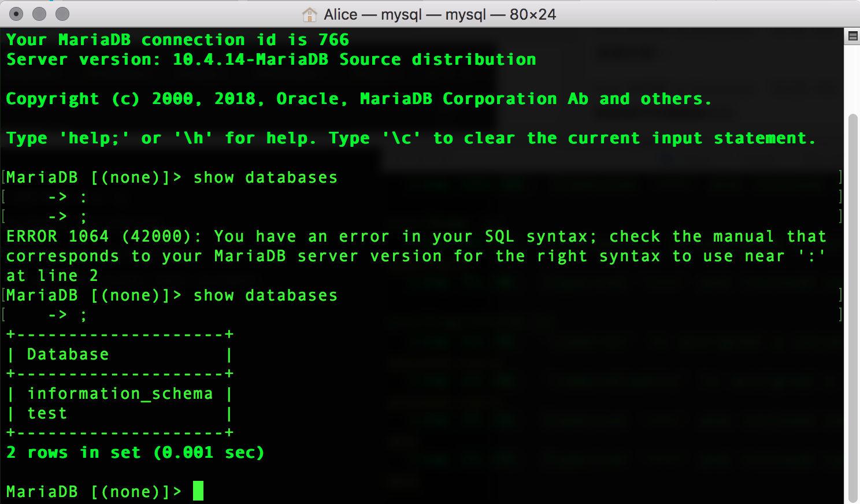Image resolution: width=860 pixels, height=504 pixels.
Task: Click the second 'show databases' command
Action: click(x=265, y=295)
